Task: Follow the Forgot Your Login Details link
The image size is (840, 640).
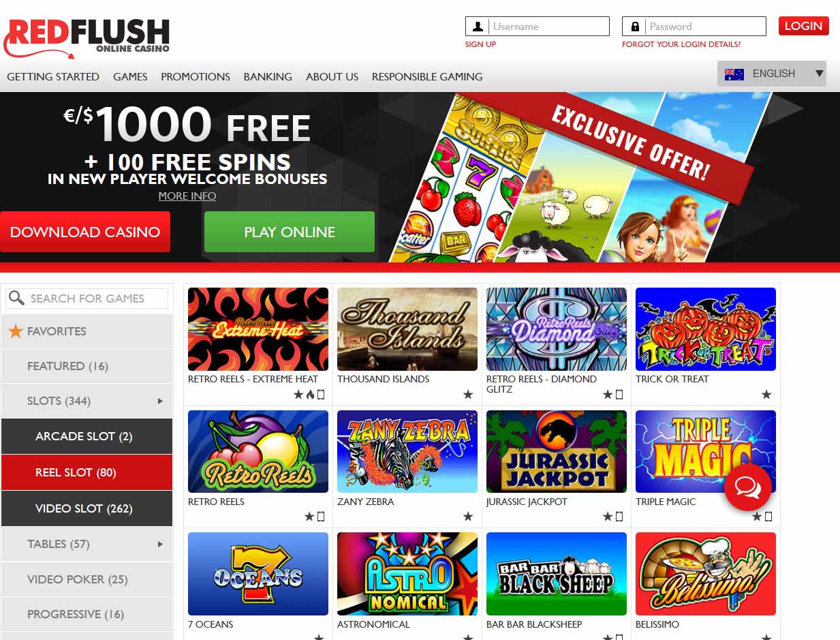Action: click(681, 44)
